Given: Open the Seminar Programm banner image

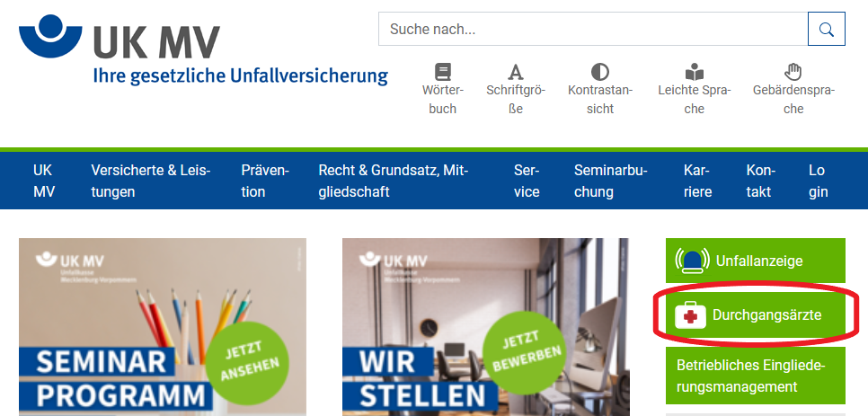Looking at the screenshot, I should pos(163,327).
